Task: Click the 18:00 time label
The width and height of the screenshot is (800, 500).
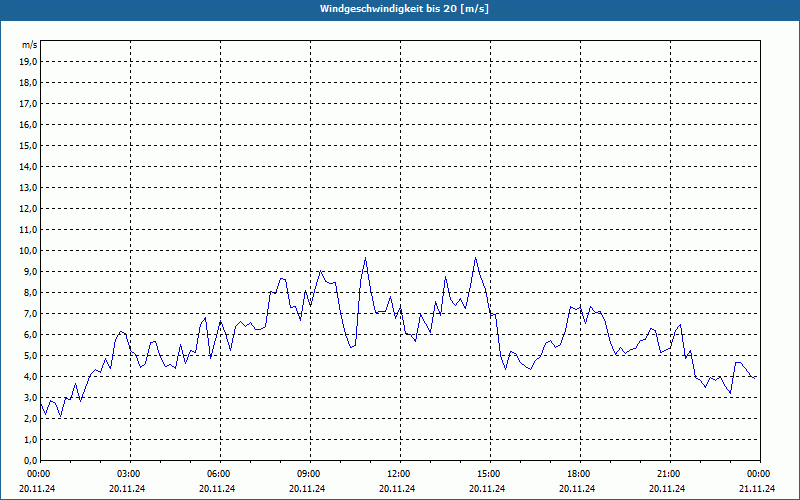Action: [x=580, y=474]
